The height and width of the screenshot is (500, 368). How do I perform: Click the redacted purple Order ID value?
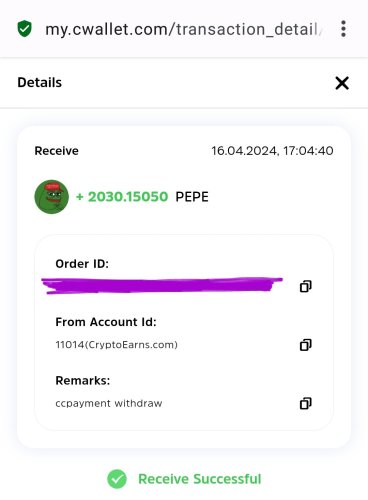pyautogui.click(x=162, y=286)
